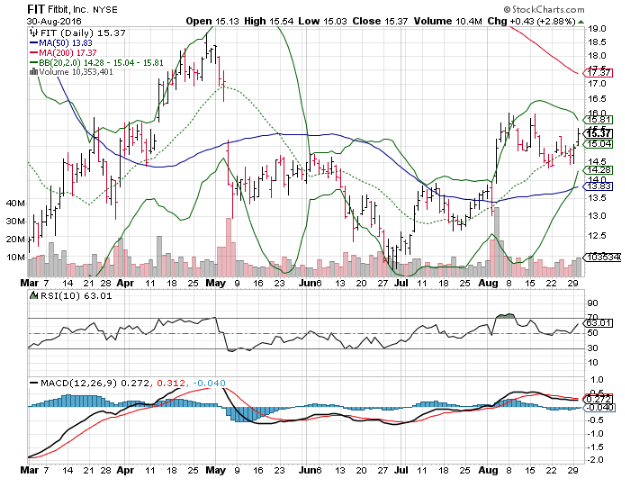Screen dimensions: 625x484
Task: Click the candlestick icon beside FIT (Daily)
Action: [34, 33]
